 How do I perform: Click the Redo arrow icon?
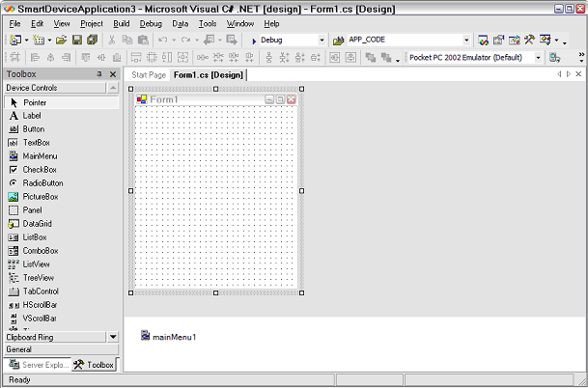(185, 40)
